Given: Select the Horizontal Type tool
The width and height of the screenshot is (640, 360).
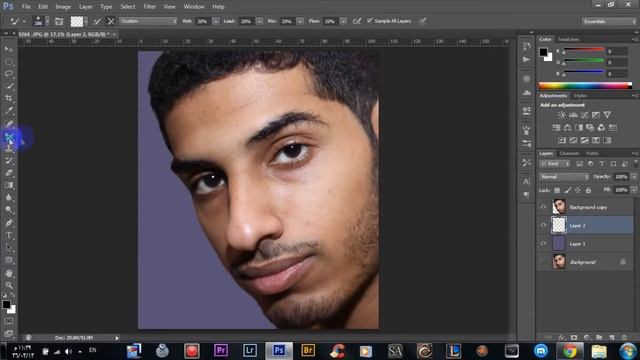Looking at the screenshot, I should click(x=9, y=235).
